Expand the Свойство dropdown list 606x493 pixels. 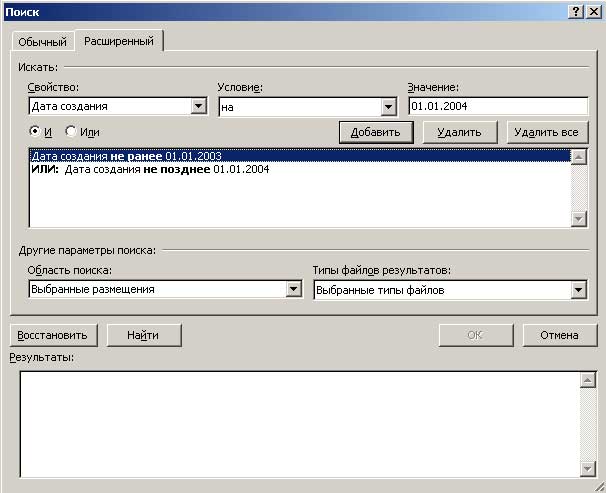pyautogui.click(x=198, y=106)
